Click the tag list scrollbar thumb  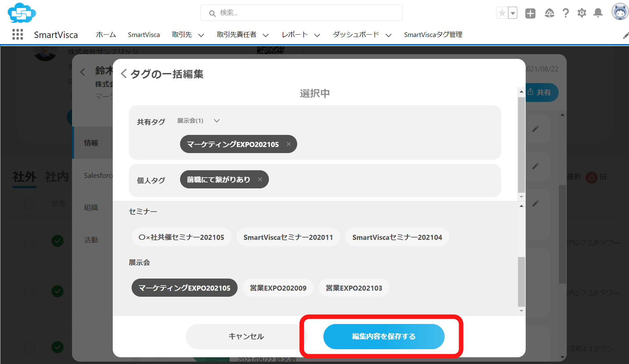[x=521, y=282]
